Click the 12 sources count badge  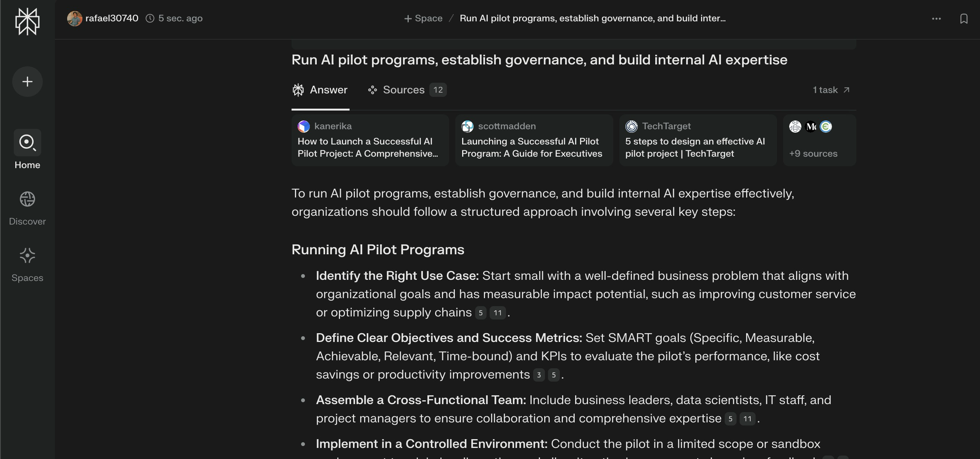pyautogui.click(x=438, y=90)
